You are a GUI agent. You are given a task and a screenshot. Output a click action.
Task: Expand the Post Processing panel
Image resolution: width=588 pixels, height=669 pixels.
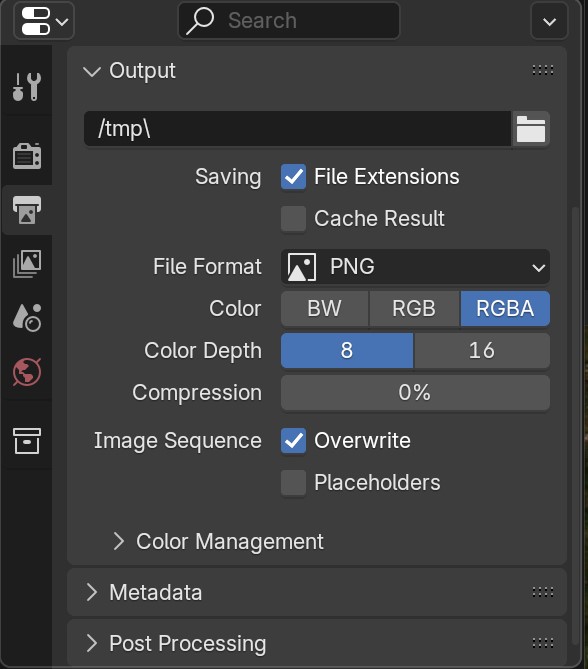tap(92, 643)
